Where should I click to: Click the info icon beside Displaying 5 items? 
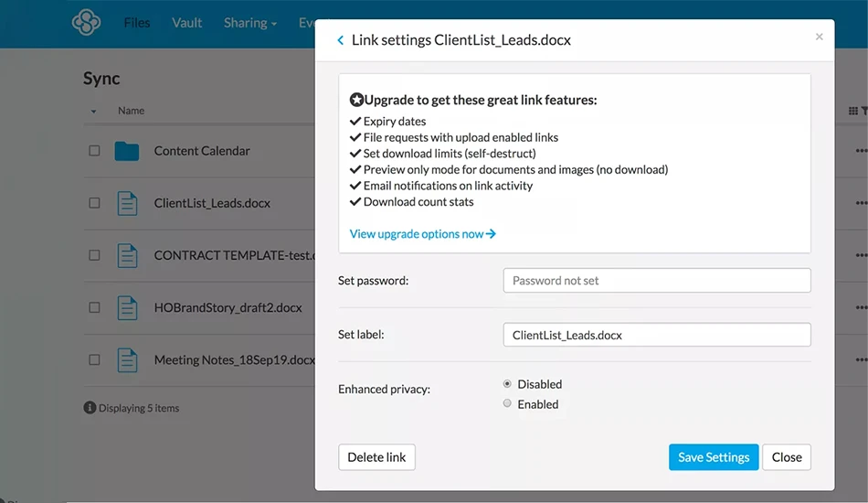(90, 408)
